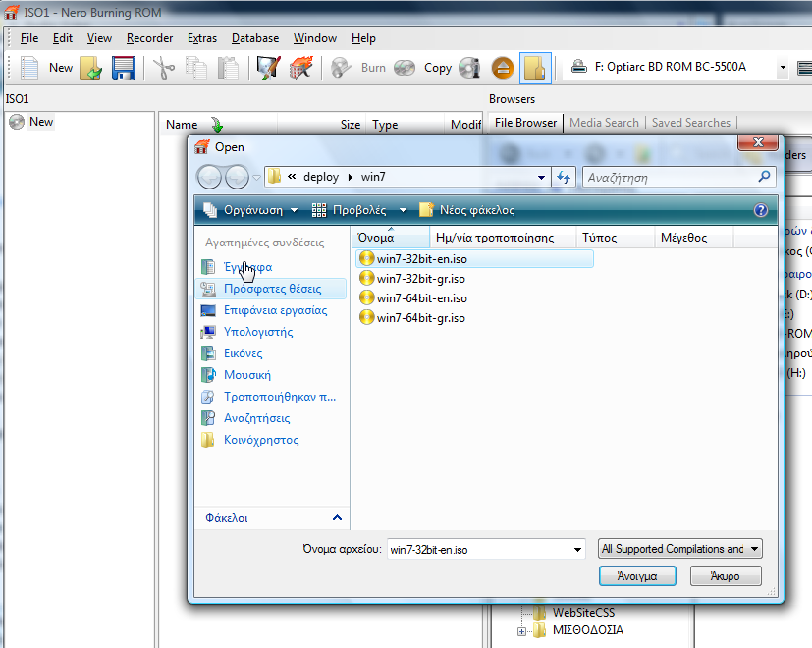Click the Cut scissors icon
The width and height of the screenshot is (812, 648).
point(164,68)
